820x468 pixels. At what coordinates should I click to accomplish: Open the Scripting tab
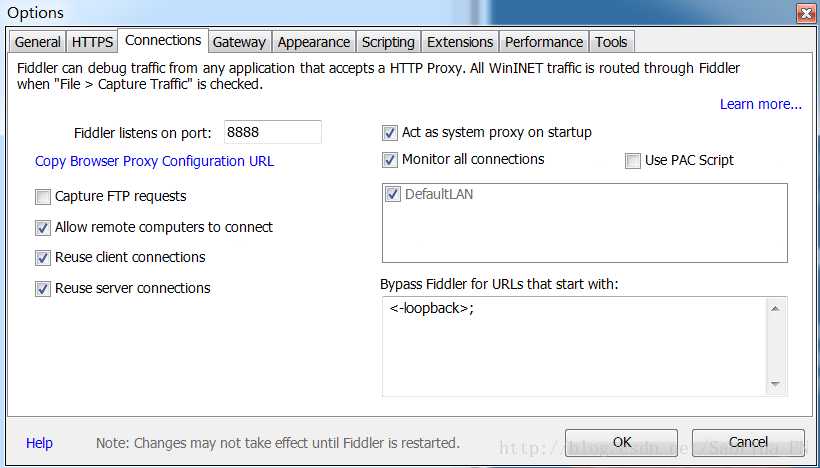pos(388,42)
